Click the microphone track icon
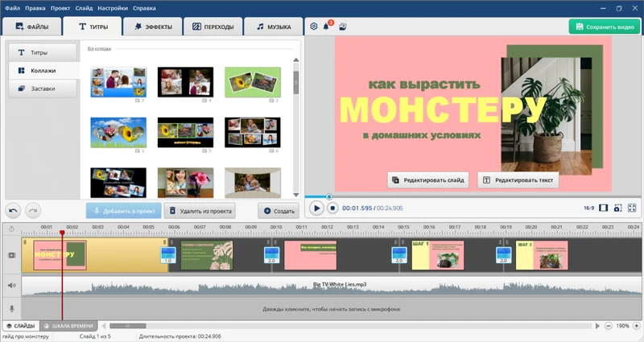This screenshot has width=644, height=342. pyautogui.click(x=11, y=308)
